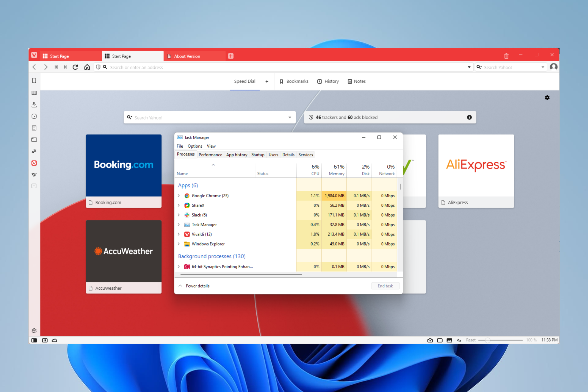This screenshot has width=588, height=392.
Task: Open the Bookmarks link on Start Page
Action: point(294,81)
